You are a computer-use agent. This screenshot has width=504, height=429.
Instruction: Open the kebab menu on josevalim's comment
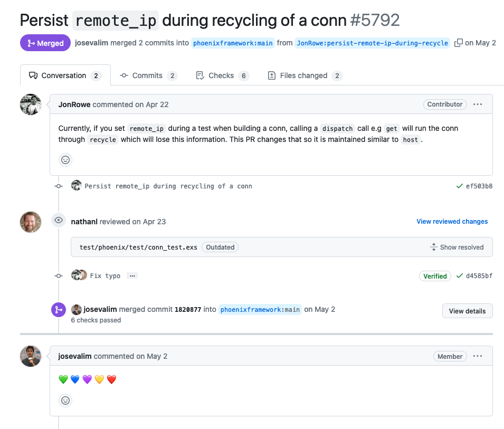[x=478, y=356]
